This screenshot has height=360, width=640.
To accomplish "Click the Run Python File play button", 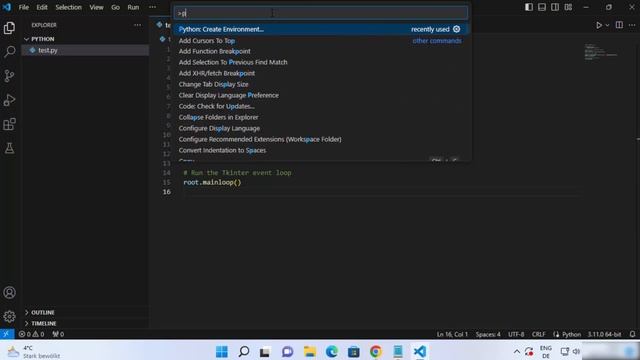I will pos(599,25).
